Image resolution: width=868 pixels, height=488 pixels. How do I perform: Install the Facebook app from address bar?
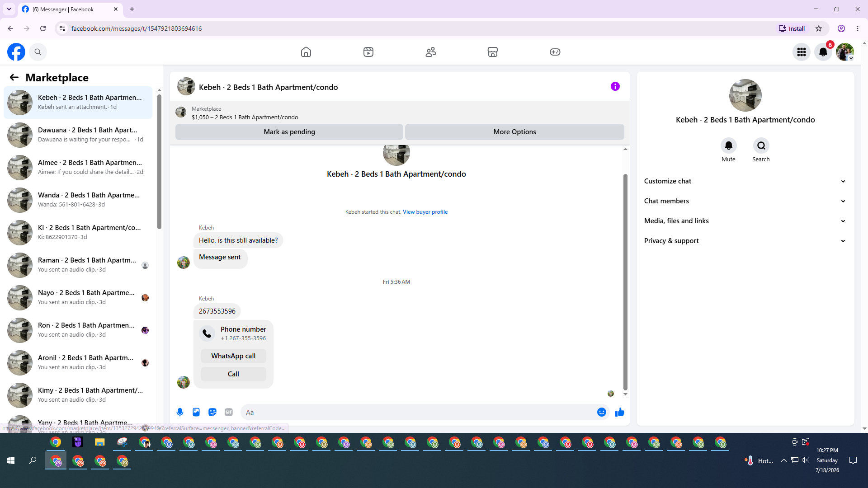pos(792,28)
